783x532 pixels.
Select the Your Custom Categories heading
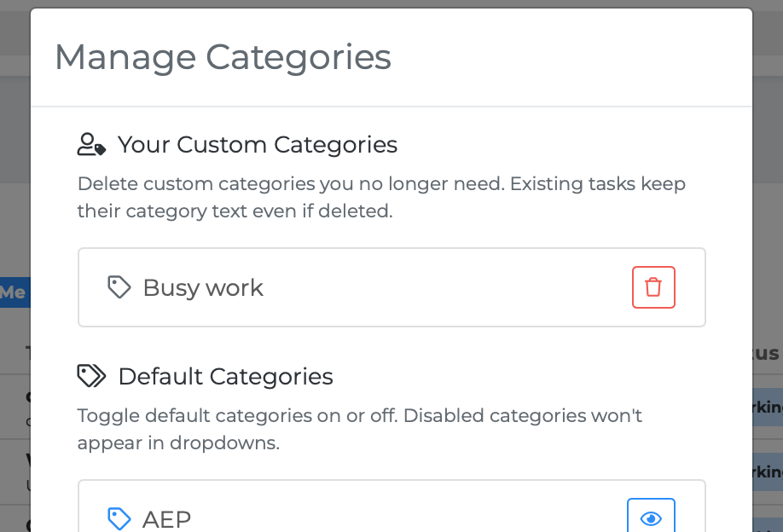point(257,145)
